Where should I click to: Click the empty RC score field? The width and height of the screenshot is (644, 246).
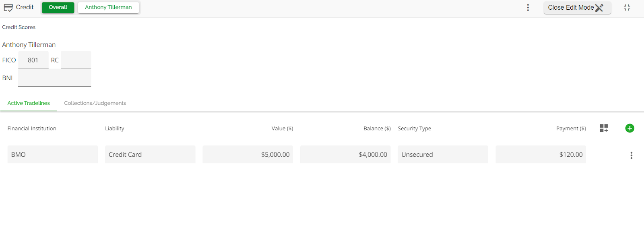(x=76, y=60)
